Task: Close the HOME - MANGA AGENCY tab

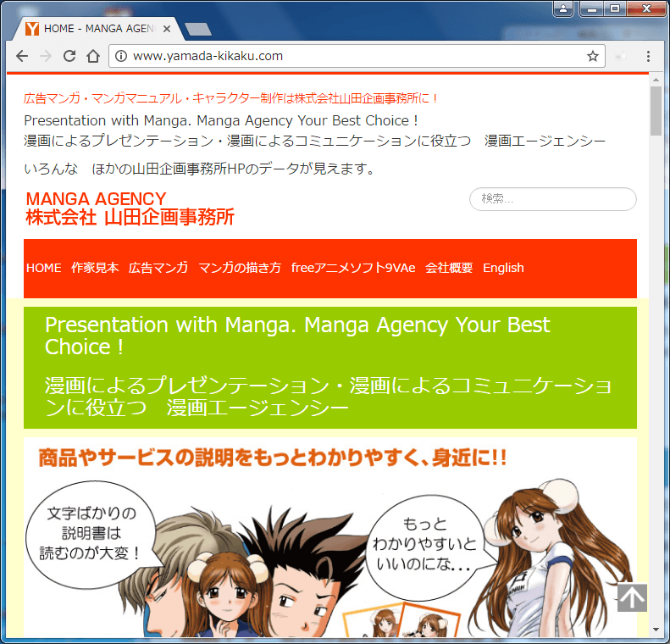Action: tap(167, 29)
